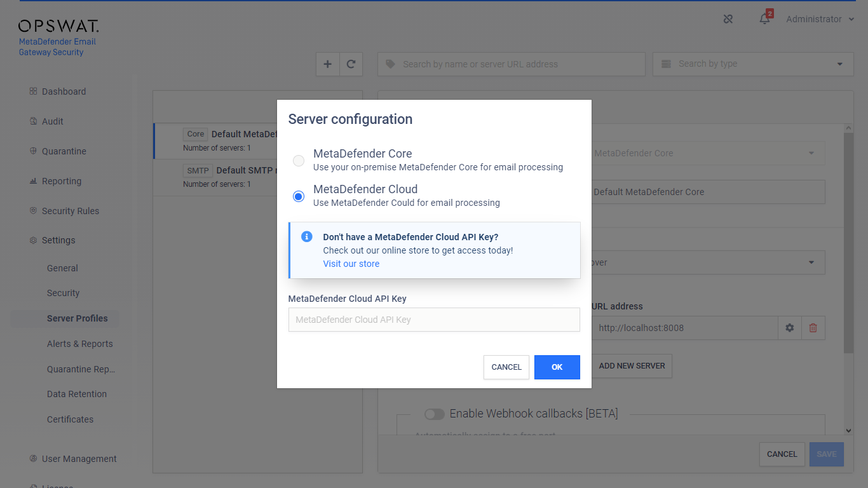Click the search by name or URL field
This screenshot has height=488, width=868.
[x=512, y=64]
